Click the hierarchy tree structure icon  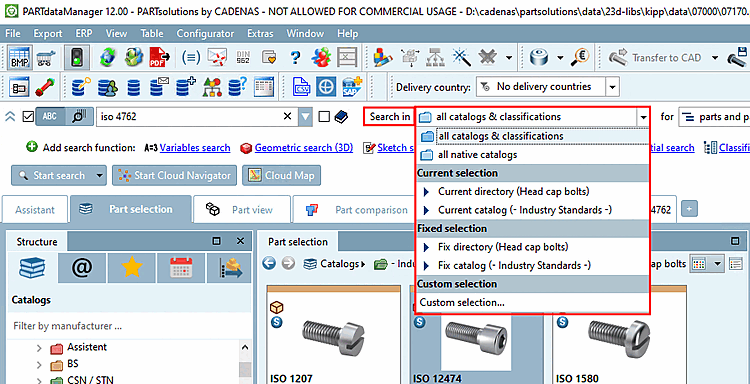click(436, 58)
